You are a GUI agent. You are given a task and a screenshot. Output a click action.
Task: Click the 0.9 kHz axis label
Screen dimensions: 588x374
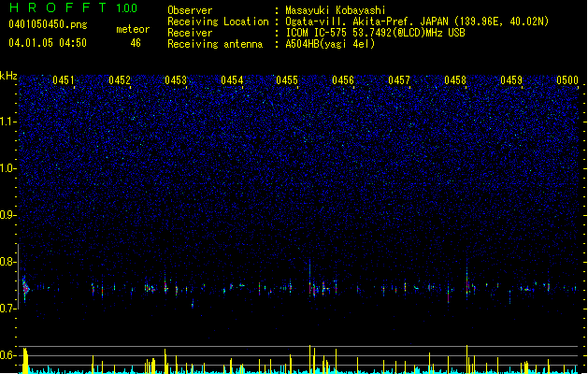(x=8, y=215)
